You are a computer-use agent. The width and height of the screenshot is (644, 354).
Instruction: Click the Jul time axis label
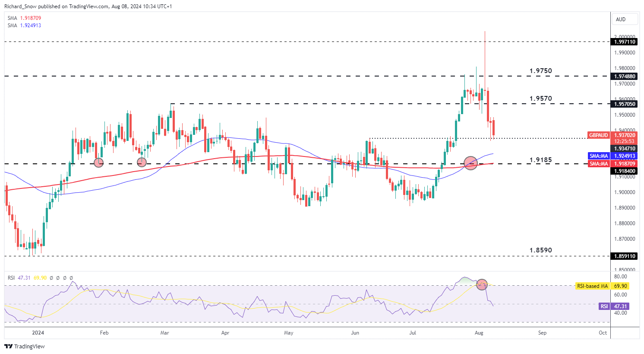(x=413, y=333)
